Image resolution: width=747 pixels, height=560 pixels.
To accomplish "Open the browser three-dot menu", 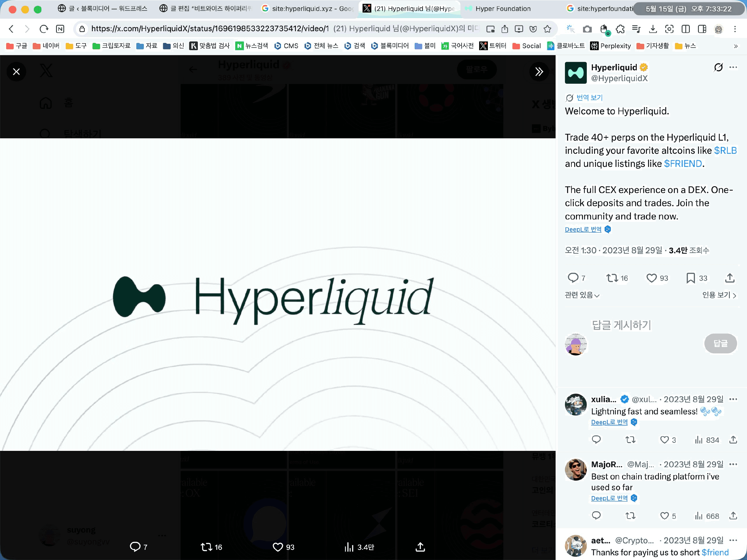I will point(735,29).
